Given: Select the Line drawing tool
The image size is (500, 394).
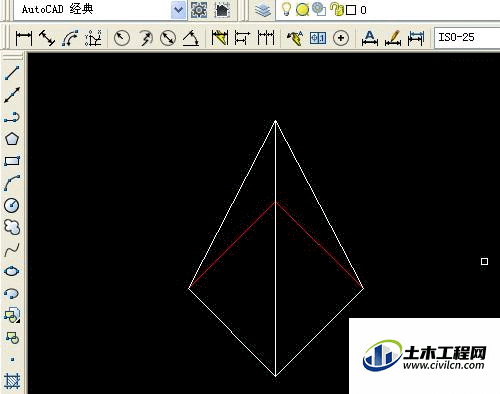Looking at the screenshot, I should (x=12, y=73).
